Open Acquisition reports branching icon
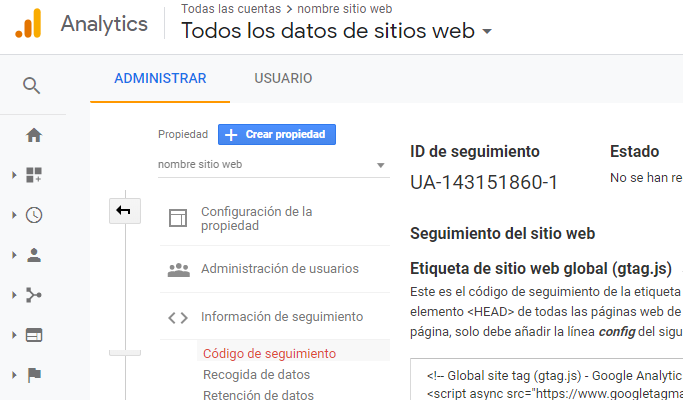The image size is (683, 400). point(34,295)
